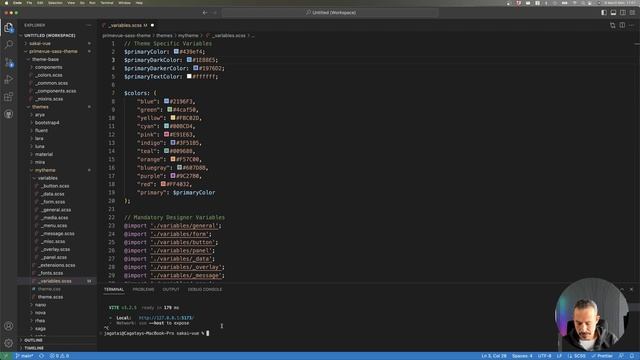This screenshot has height=360, width=640.
Task: Open the Extensions view
Action: click(x=9, y=97)
